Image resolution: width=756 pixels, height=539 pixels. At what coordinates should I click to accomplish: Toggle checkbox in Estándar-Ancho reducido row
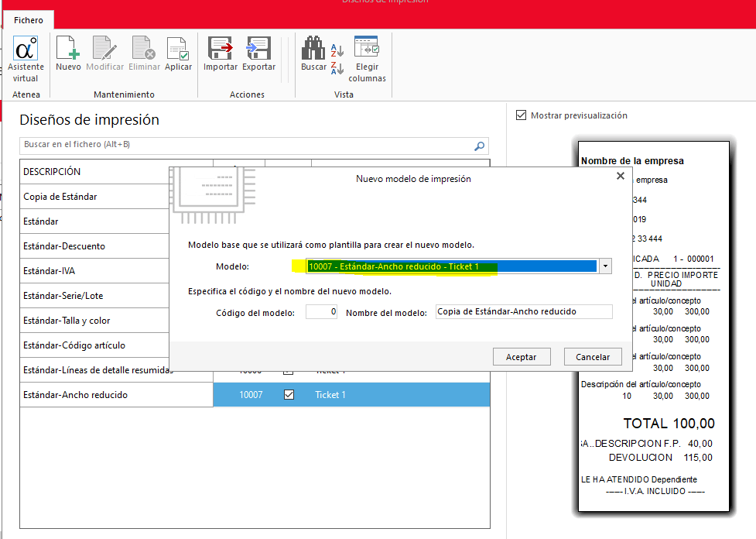289,395
